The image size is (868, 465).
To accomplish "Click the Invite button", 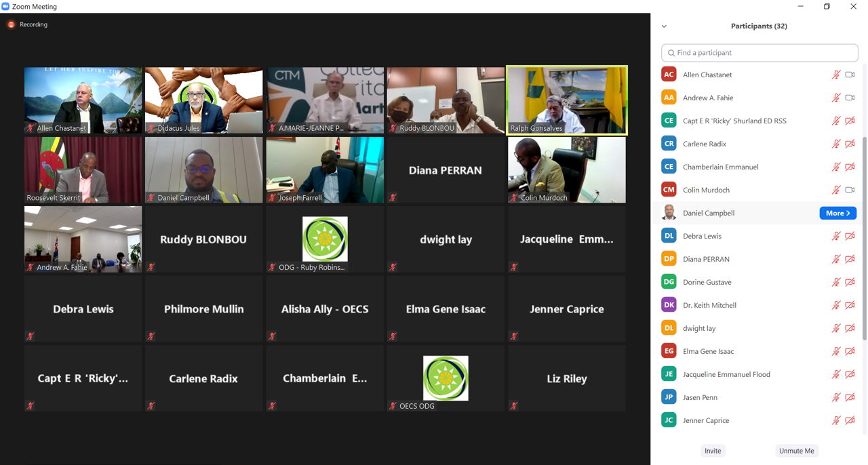I will click(x=713, y=451).
